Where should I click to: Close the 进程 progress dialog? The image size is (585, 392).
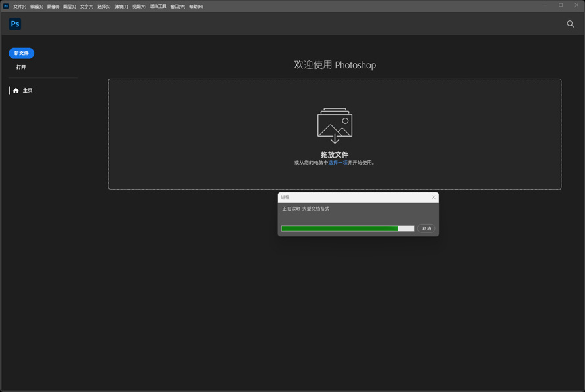[x=434, y=197]
